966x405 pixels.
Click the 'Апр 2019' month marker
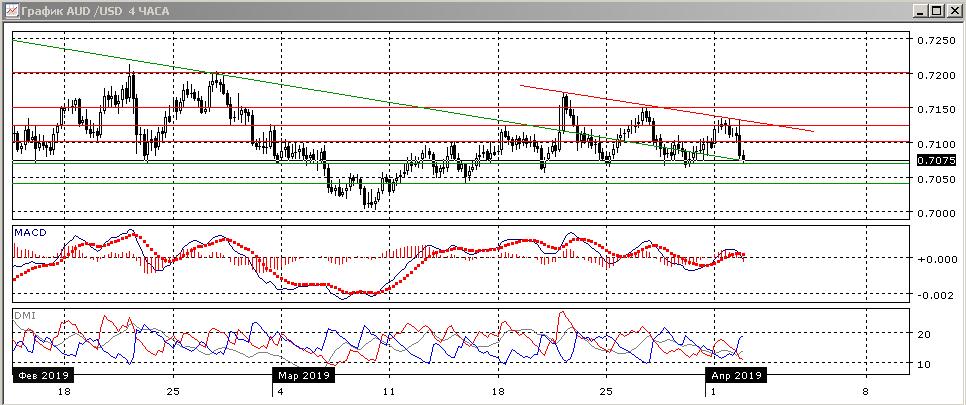pos(735,376)
